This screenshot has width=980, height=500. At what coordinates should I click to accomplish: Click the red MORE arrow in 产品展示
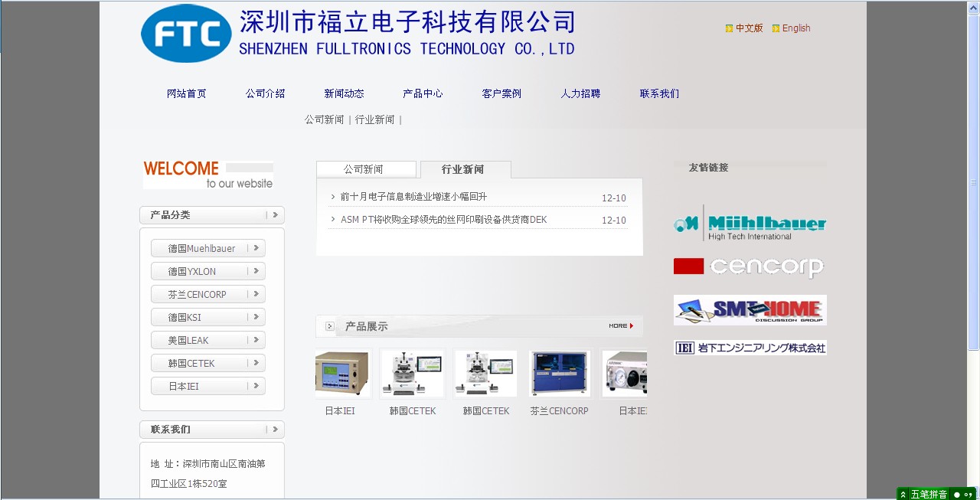point(621,326)
